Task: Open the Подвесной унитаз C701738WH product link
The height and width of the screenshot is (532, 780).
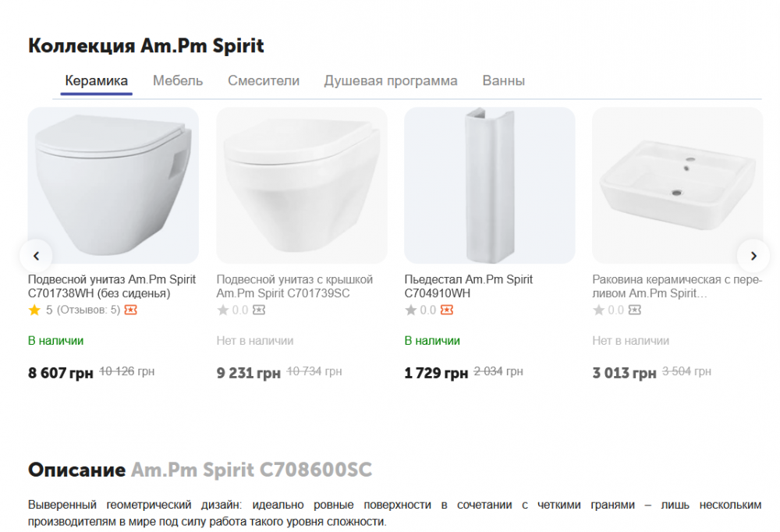Action: tap(112, 286)
